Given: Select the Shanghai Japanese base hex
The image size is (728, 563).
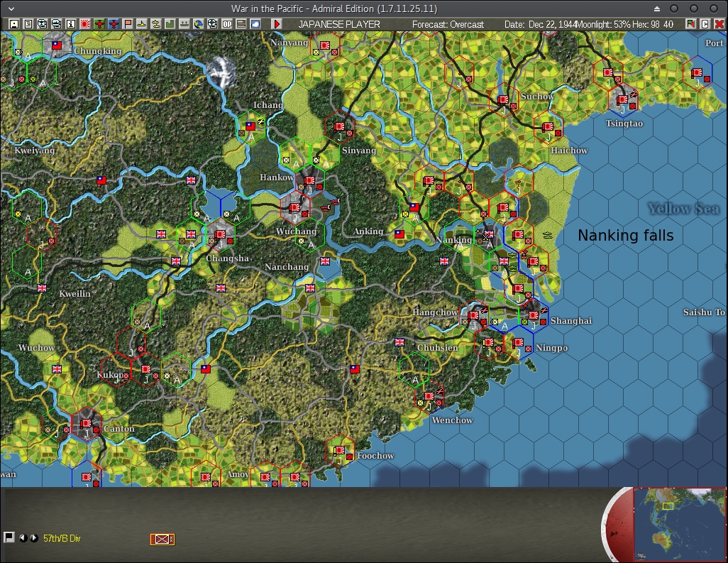Looking at the screenshot, I should tap(534, 315).
